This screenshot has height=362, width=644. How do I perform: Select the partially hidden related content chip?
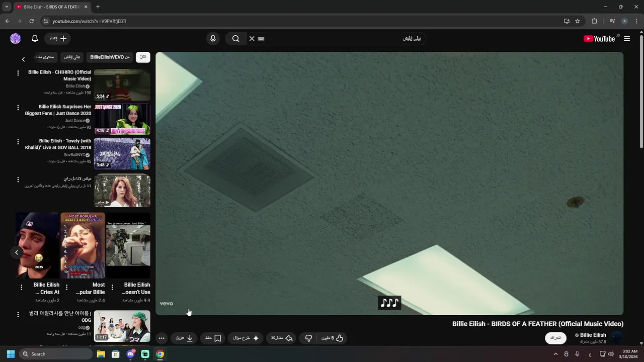44,57
